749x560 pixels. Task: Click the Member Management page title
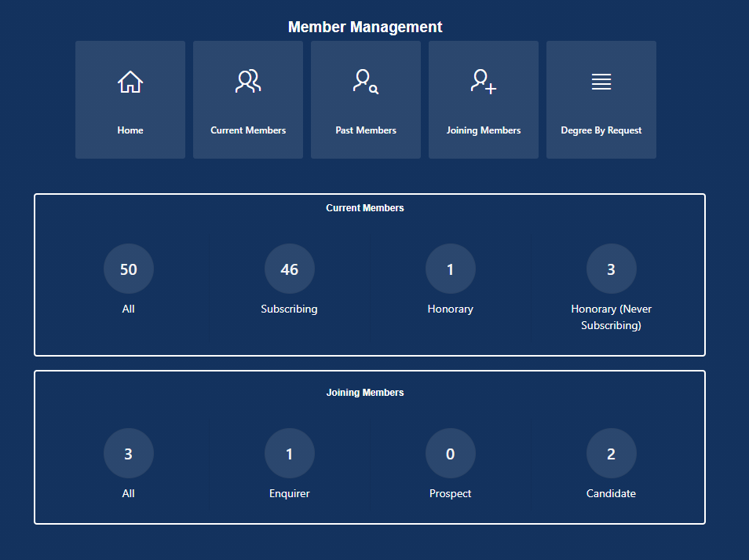365,27
